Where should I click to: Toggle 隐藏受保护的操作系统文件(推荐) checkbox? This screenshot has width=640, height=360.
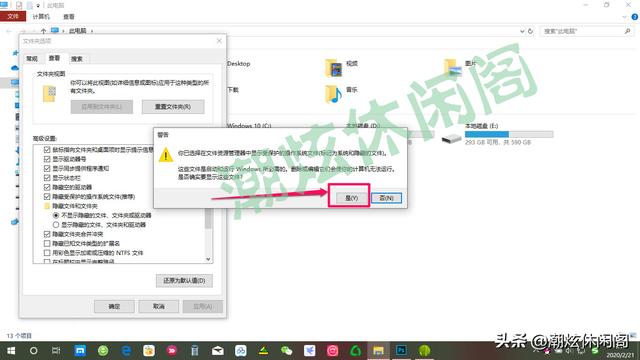pos(47,196)
